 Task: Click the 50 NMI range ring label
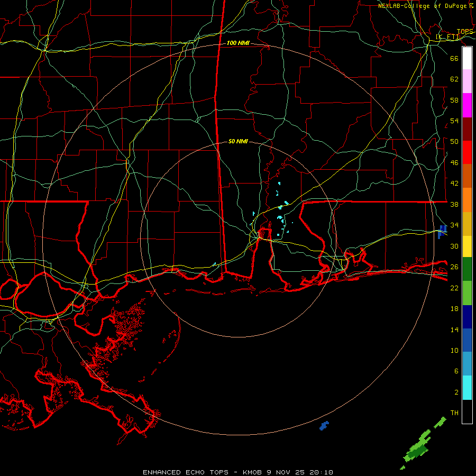point(238,141)
